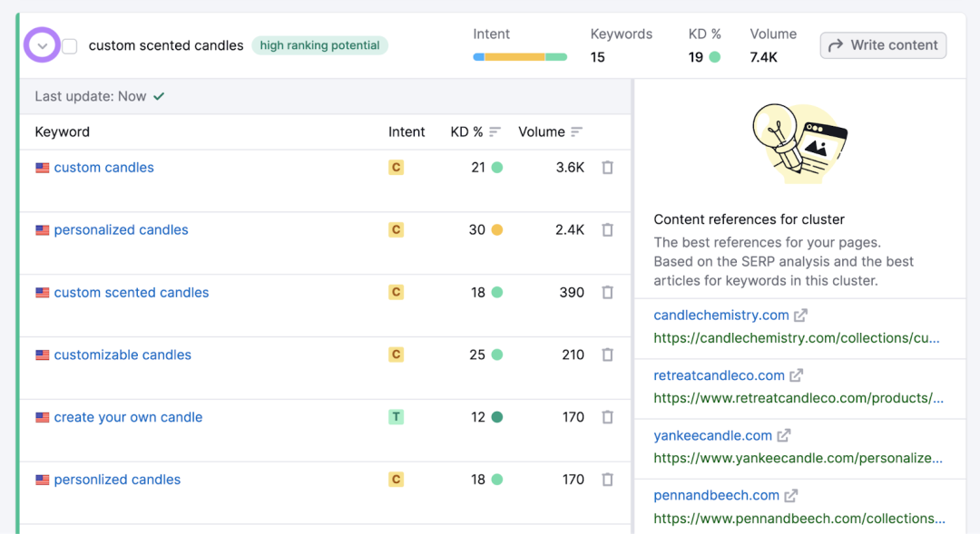This screenshot has height=534, width=980.
Task: Open the personalized candles keyword link
Action: coord(121,230)
